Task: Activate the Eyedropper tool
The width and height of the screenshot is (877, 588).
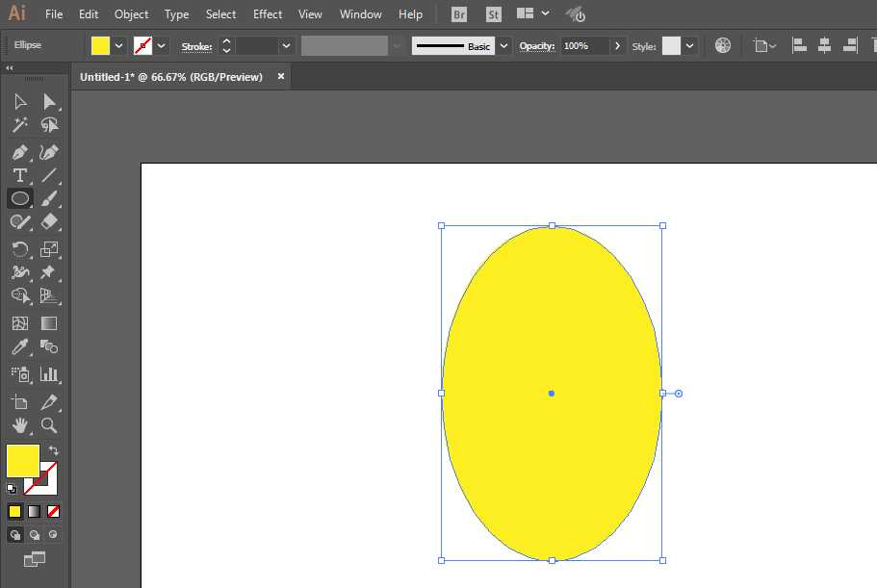Action: point(19,347)
